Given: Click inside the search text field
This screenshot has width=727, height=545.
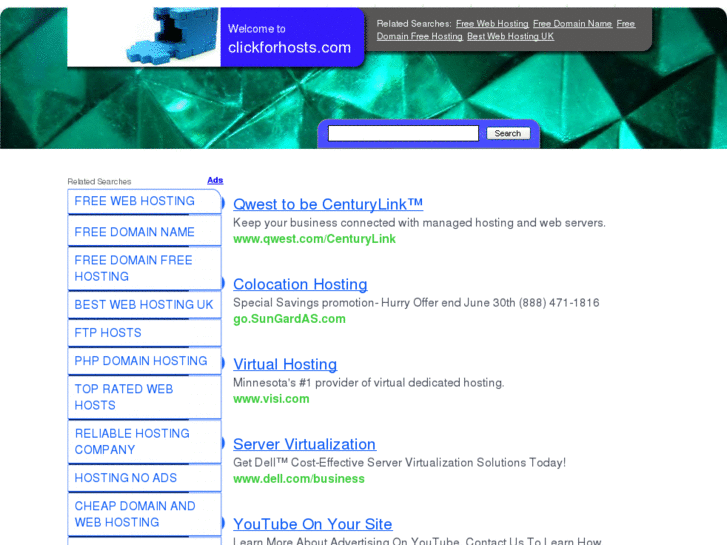Looking at the screenshot, I should point(403,133).
